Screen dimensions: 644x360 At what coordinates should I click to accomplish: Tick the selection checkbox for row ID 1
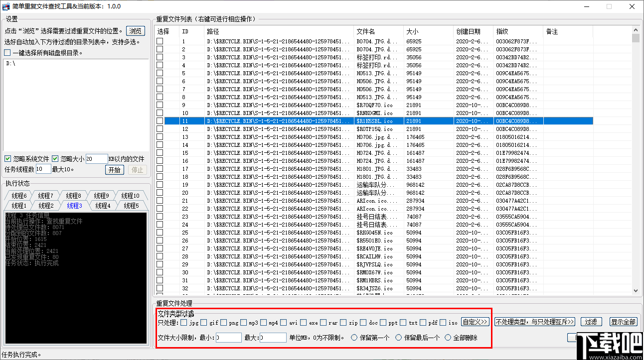[x=160, y=41]
